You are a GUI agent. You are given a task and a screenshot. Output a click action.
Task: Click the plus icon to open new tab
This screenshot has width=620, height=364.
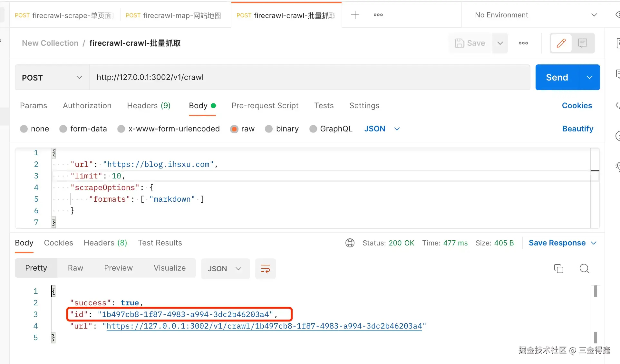point(355,15)
